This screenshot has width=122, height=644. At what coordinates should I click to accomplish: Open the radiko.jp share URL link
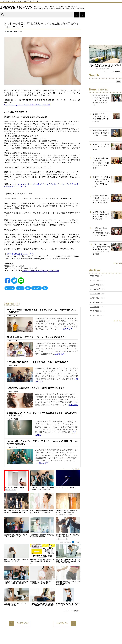[27, 105]
